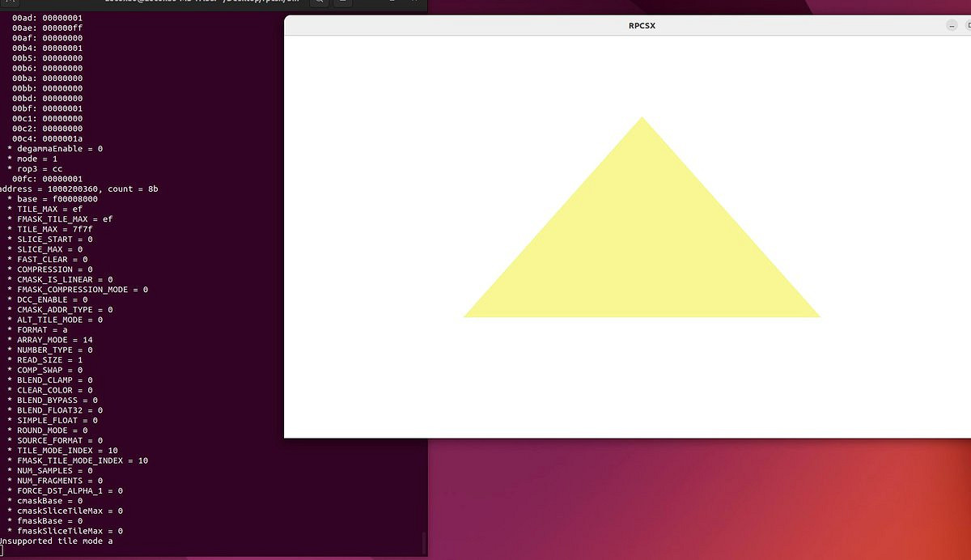The height and width of the screenshot is (560, 971).
Task: Minimize the RPCSX window
Action: coord(952,26)
